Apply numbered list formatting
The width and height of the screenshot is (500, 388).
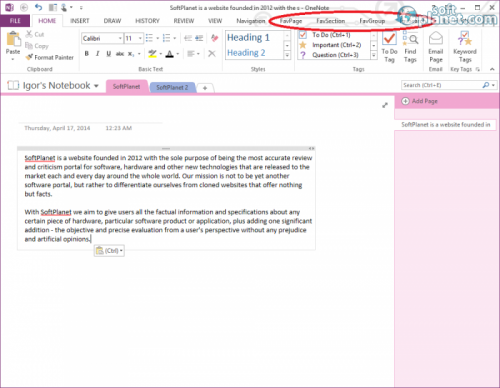[166, 38]
